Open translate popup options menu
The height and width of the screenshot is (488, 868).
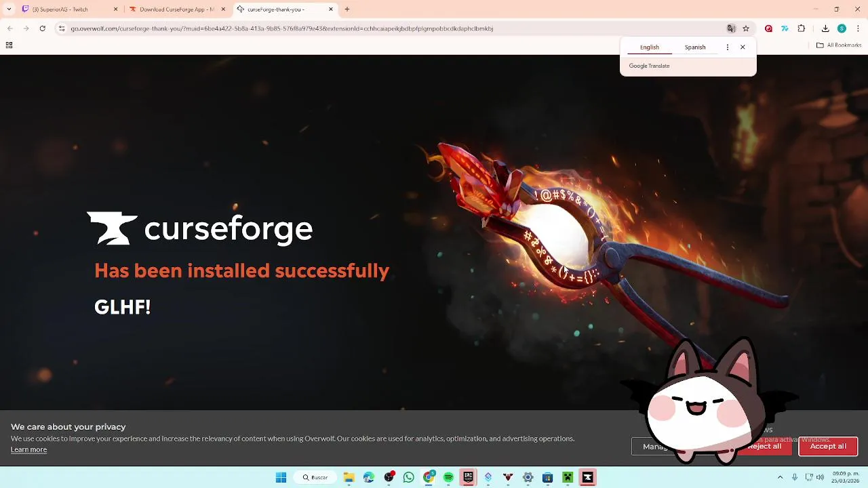728,47
